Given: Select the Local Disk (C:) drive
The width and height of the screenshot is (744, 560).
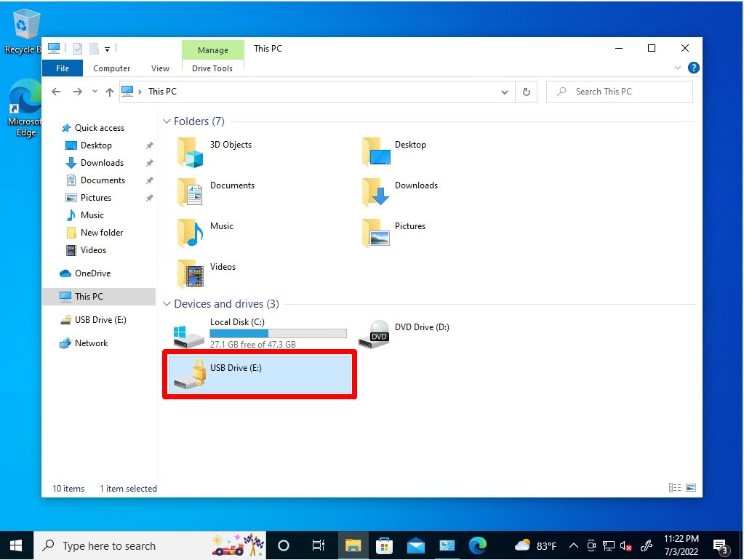Looking at the screenshot, I should click(260, 332).
